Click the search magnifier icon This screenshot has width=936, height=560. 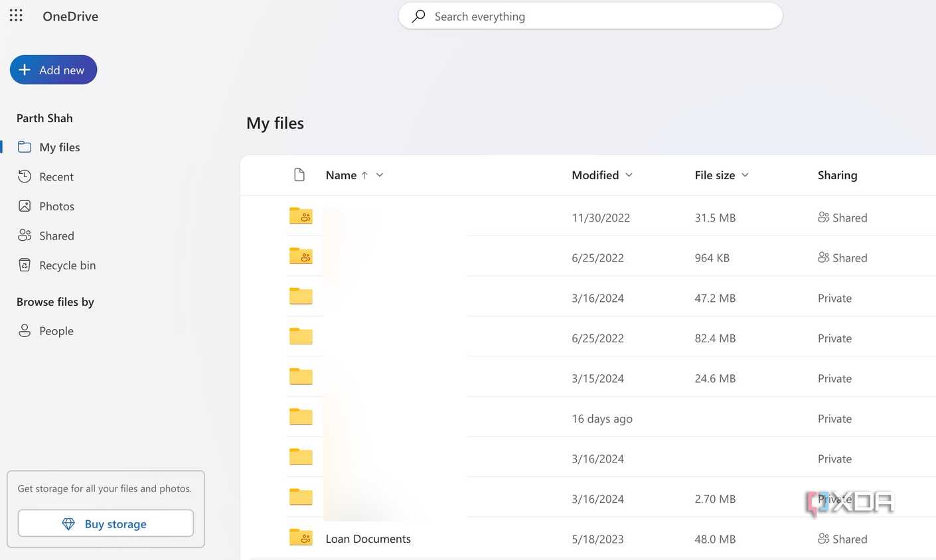418,16
